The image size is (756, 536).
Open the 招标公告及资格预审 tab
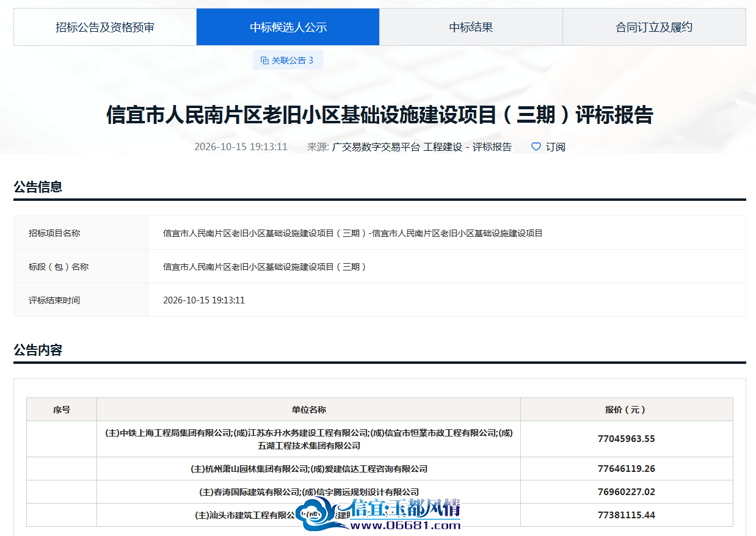[105, 27]
